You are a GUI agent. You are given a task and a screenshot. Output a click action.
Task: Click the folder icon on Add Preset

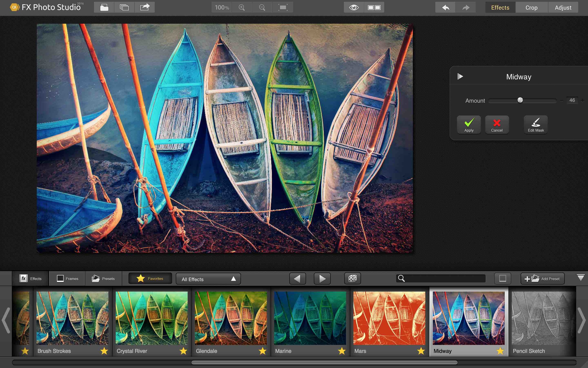tap(535, 279)
